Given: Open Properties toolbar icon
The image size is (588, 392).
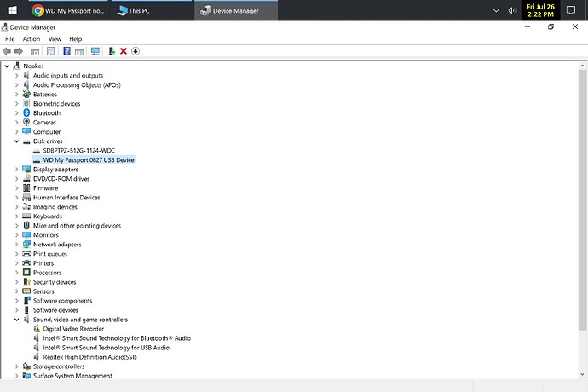Looking at the screenshot, I should click(x=50, y=51).
